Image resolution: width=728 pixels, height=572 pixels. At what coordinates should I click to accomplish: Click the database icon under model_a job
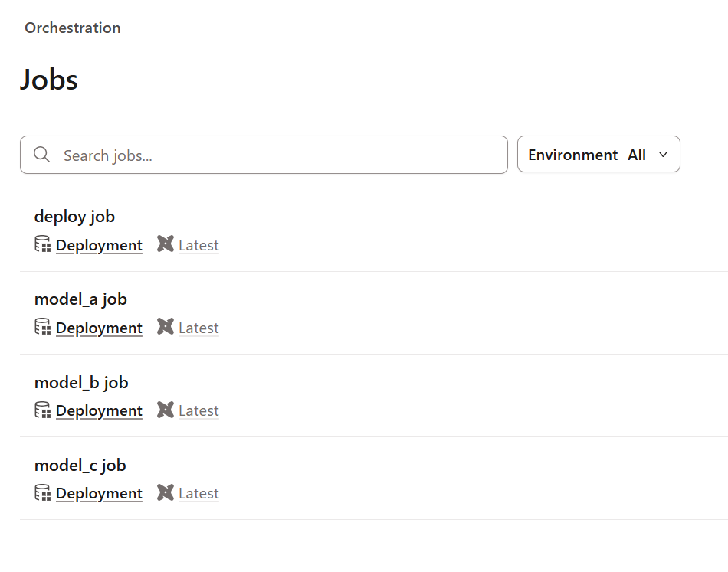(43, 327)
